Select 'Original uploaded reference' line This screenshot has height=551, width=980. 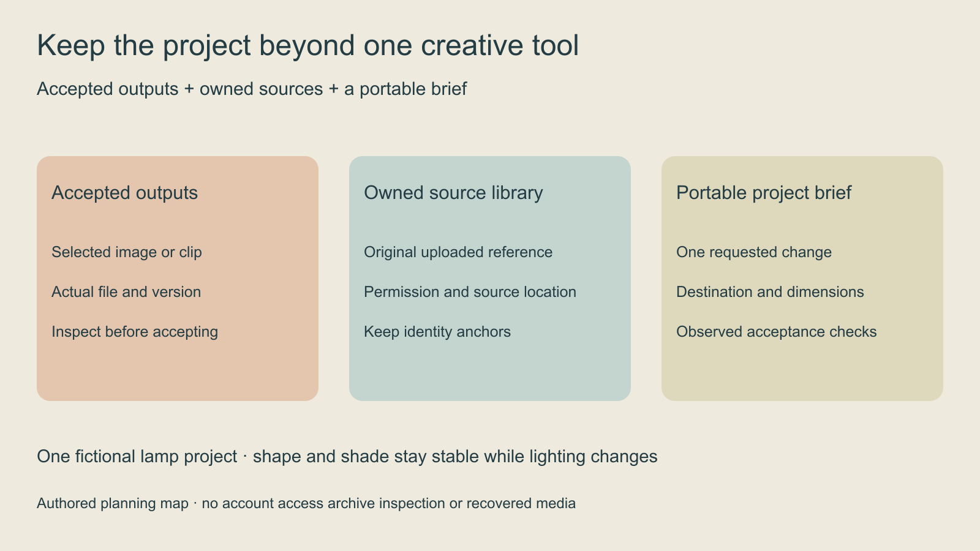pyautogui.click(x=458, y=252)
